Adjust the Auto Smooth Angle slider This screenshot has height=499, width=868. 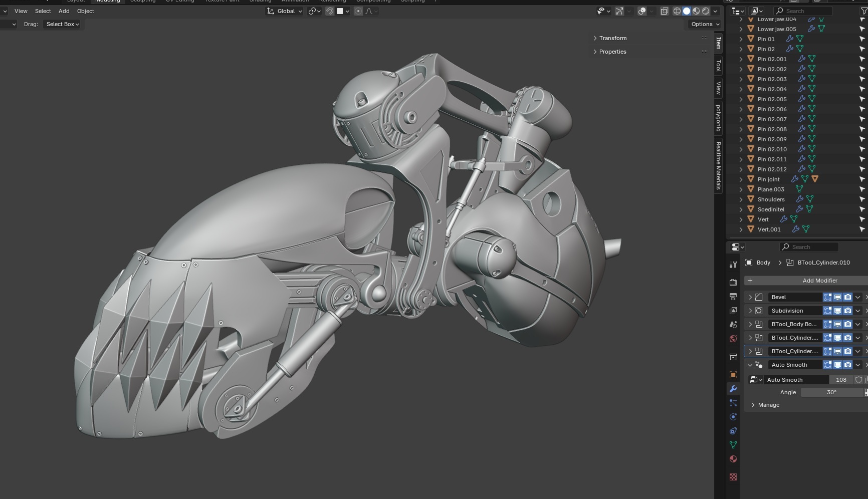[831, 392]
